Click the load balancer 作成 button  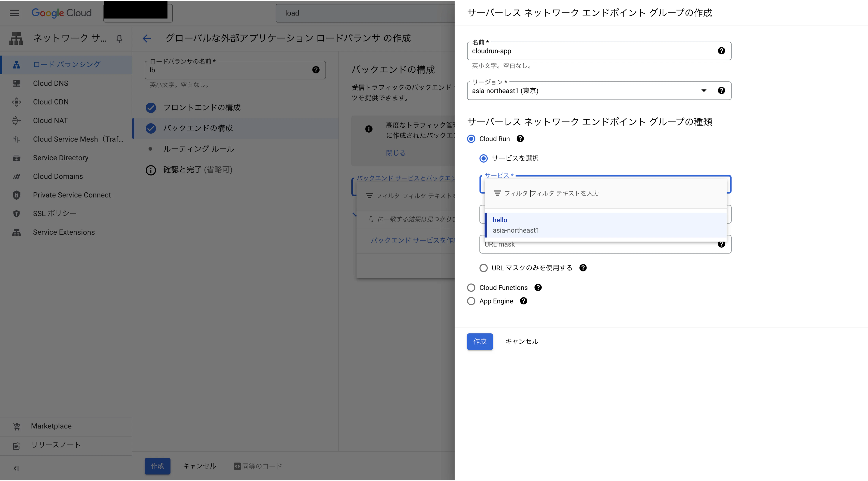[157, 466]
